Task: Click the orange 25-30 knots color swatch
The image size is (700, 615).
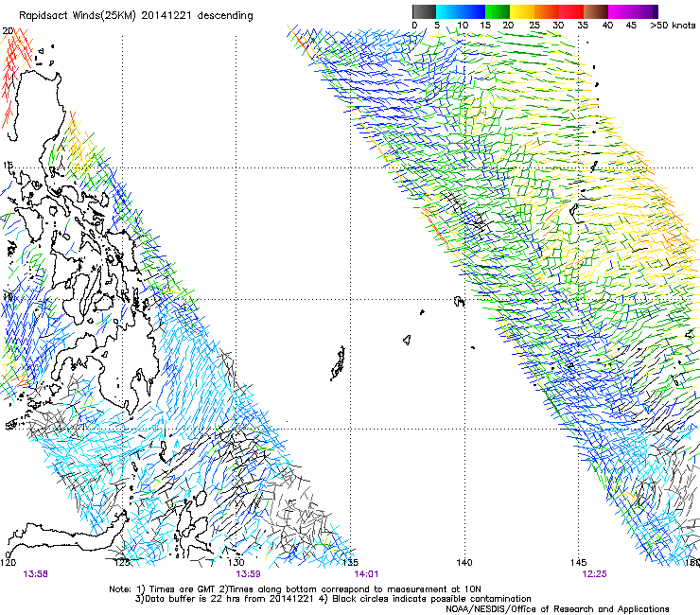Action: (547, 11)
